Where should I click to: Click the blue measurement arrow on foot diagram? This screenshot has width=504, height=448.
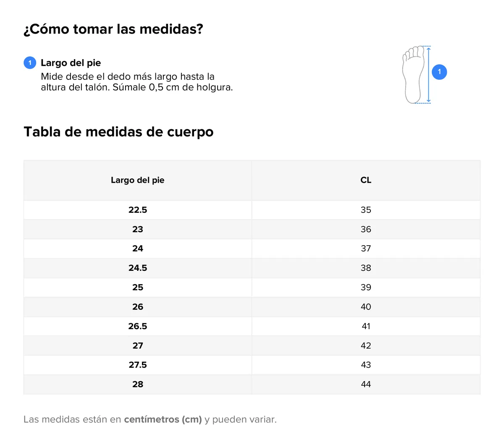(428, 75)
